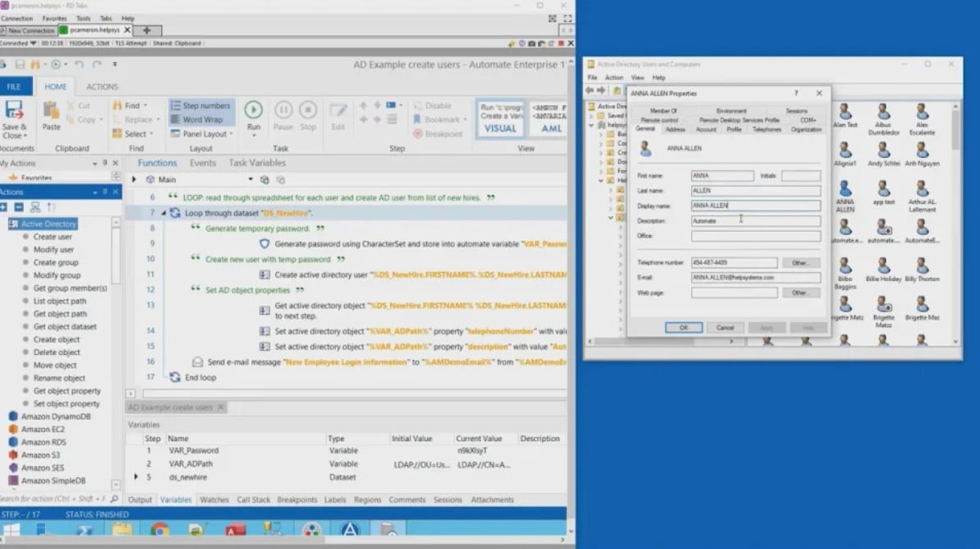Switch to the VISUAL view
This screenshot has width=980, height=549.
coord(502,128)
